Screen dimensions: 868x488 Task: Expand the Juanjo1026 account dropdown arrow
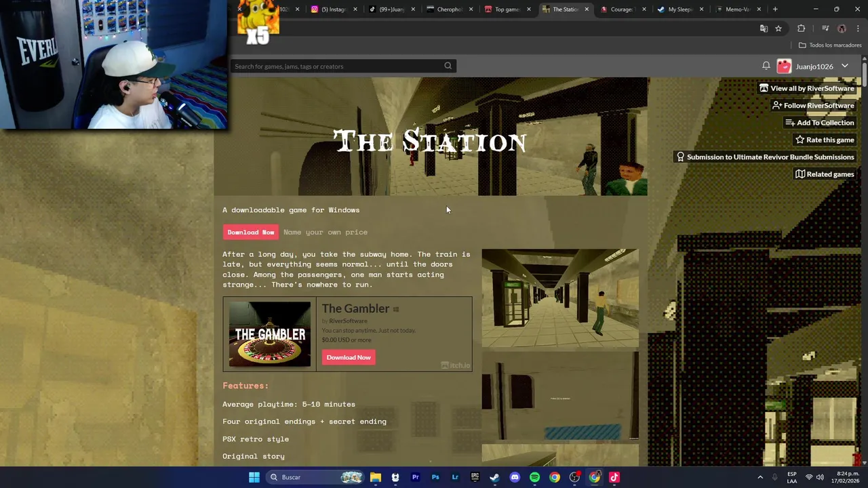tap(845, 66)
